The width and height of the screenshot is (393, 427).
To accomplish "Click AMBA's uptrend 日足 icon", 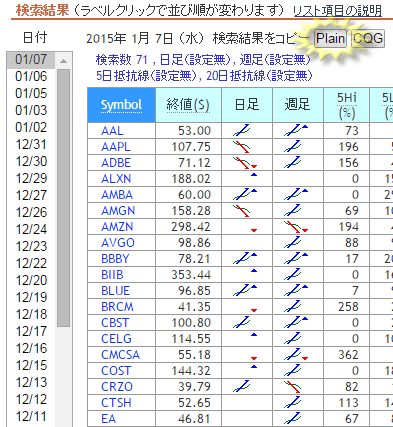I will [x=242, y=194].
